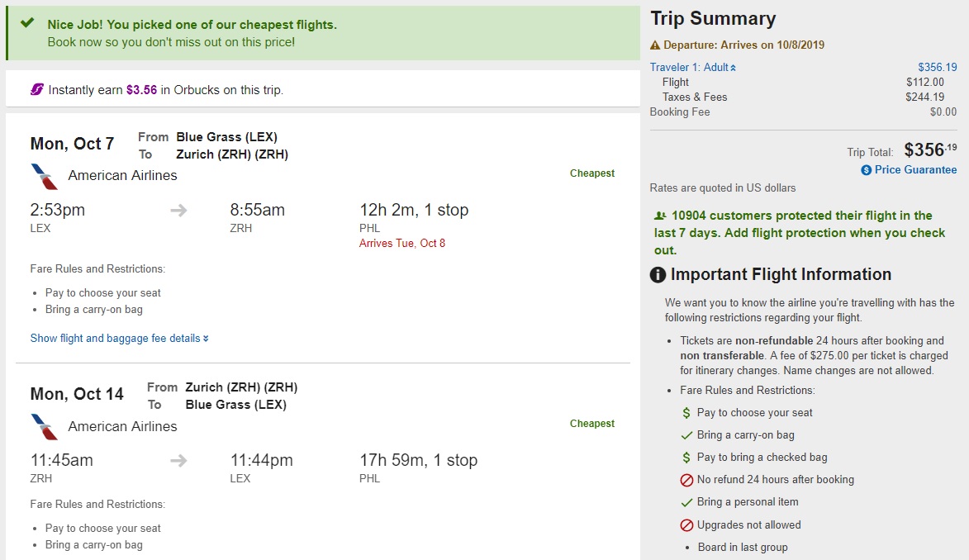
Task: Open the Price Guarantee link
Action: click(915, 170)
